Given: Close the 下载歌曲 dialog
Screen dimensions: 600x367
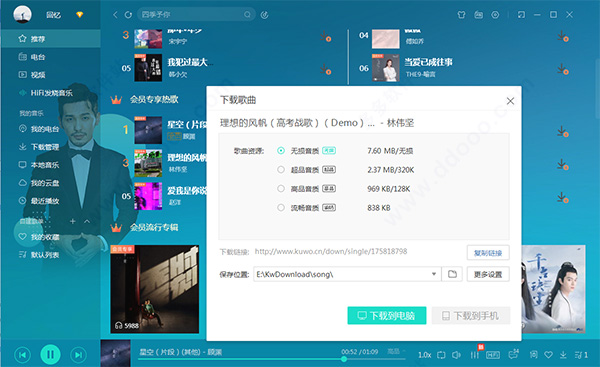Looking at the screenshot, I should tap(510, 101).
